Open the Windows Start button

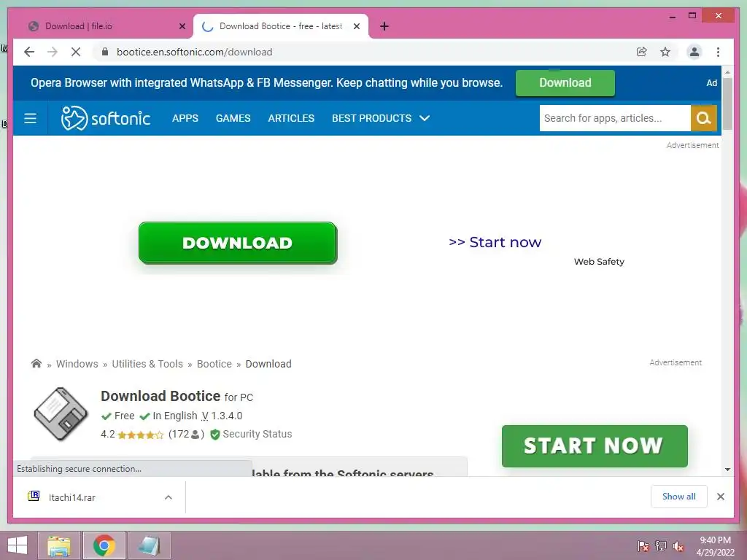(x=18, y=545)
